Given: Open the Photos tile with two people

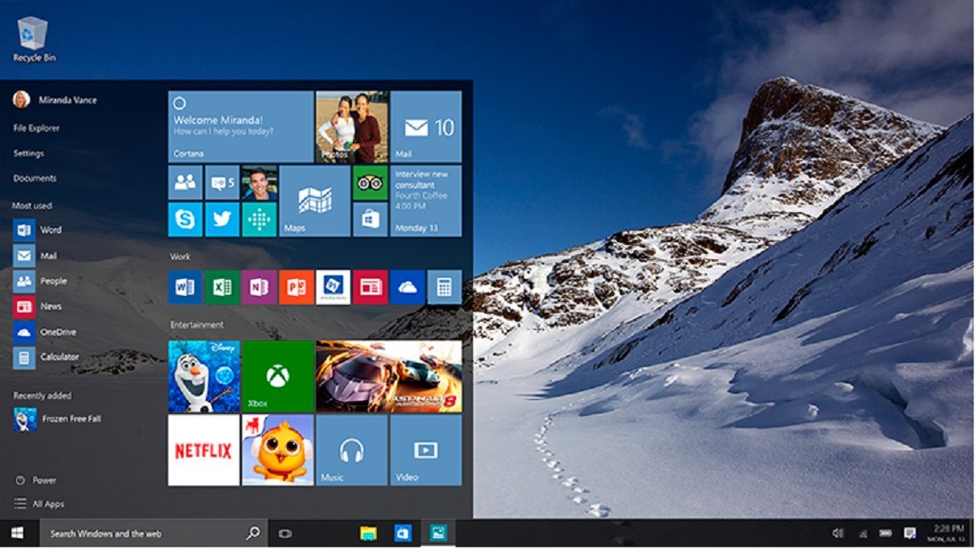Looking at the screenshot, I should pyautogui.click(x=352, y=127).
